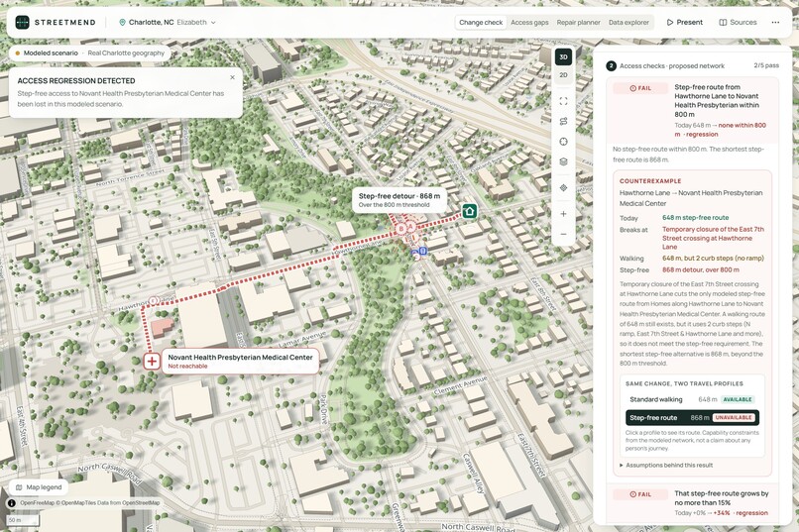Select the Step-free route from Hawthorne Lane check

(692, 111)
